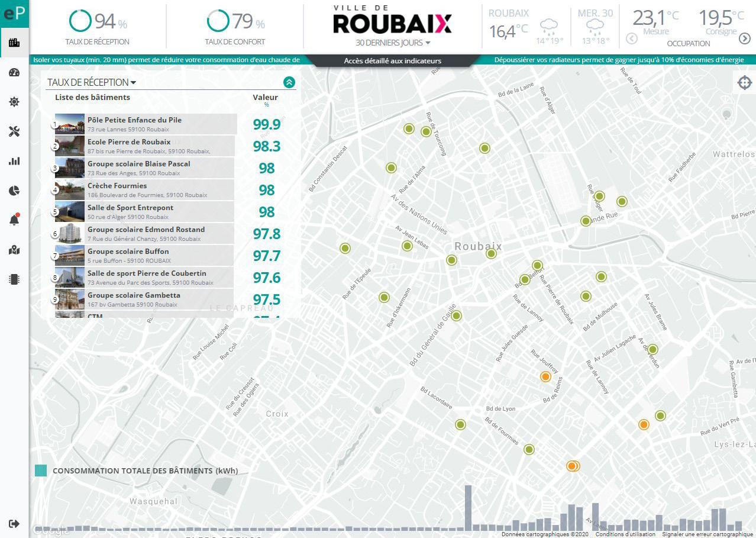This screenshot has width=756, height=538.
Task: Click the Google logo on the map
Action: [51, 530]
